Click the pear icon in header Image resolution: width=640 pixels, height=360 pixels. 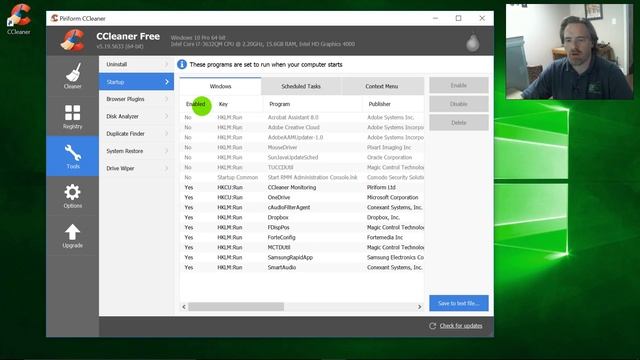point(473,42)
